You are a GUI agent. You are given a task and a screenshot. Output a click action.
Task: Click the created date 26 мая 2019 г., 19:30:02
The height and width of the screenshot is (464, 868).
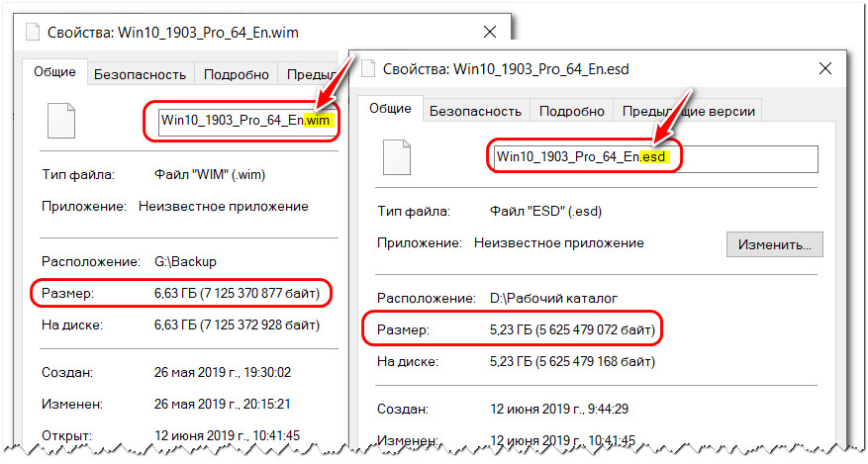point(223,372)
